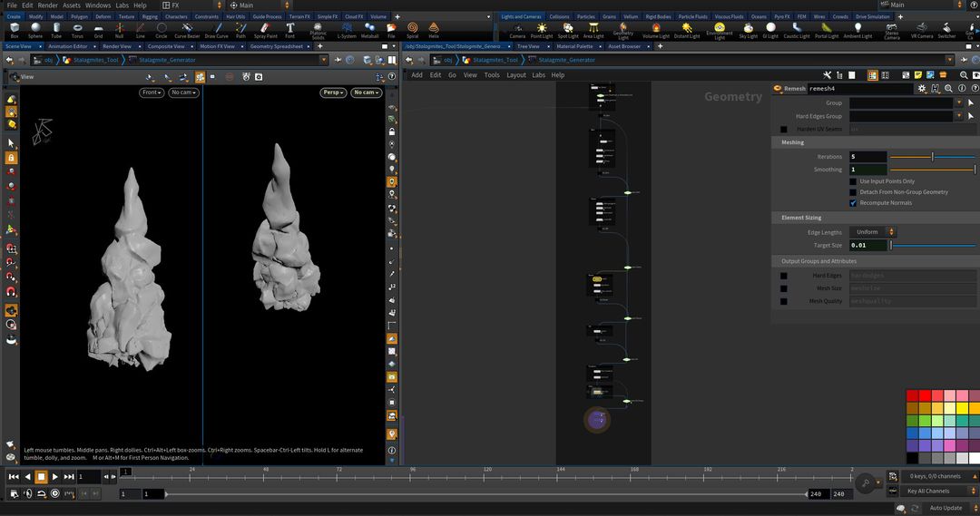
Task: Pick the Spray Paint tool
Action: [265, 30]
